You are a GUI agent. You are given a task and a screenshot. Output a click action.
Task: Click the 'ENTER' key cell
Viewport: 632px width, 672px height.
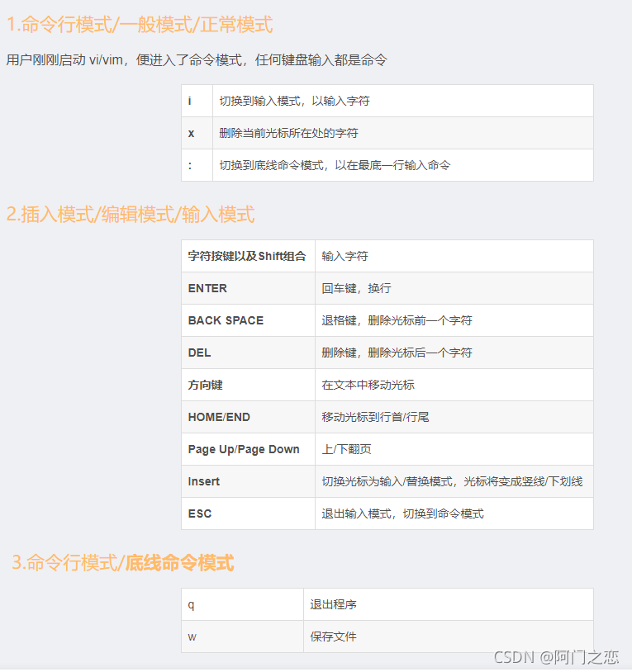point(248,288)
